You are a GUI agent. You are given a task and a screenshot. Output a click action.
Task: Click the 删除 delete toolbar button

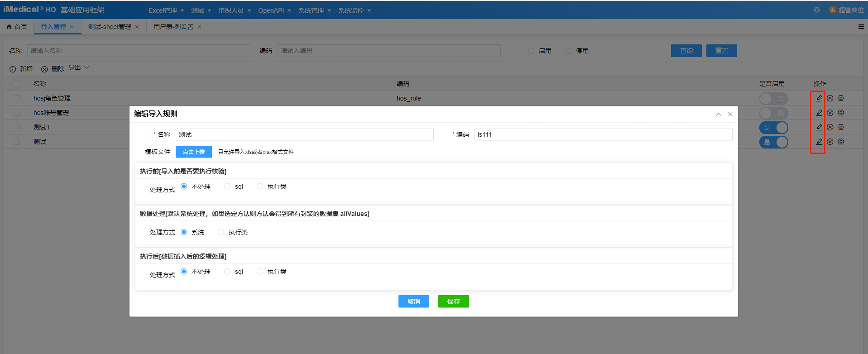[53, 69]
